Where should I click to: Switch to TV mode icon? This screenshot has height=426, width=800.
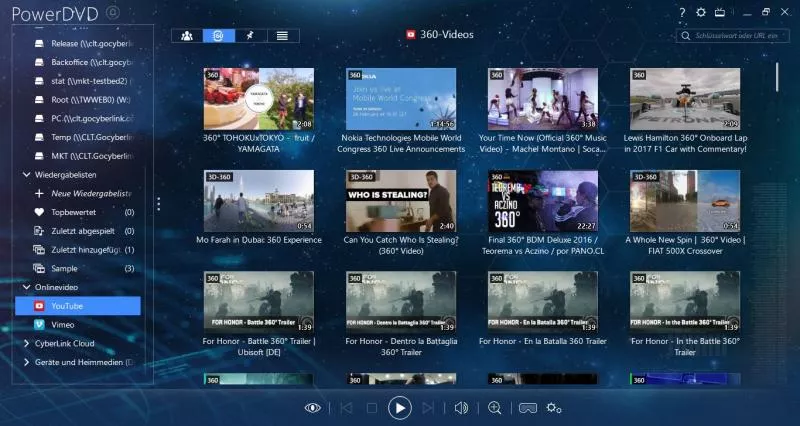pyautogui.click(x=720, y=12)
